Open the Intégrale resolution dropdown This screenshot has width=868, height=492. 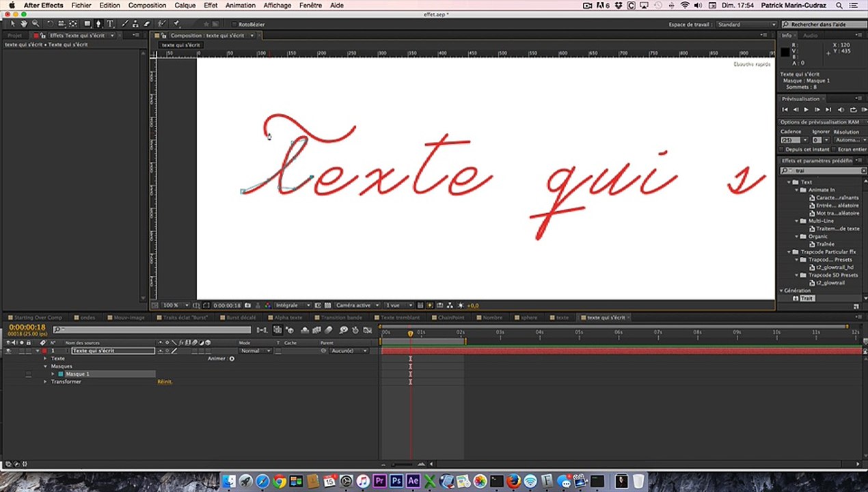(292, 305)
